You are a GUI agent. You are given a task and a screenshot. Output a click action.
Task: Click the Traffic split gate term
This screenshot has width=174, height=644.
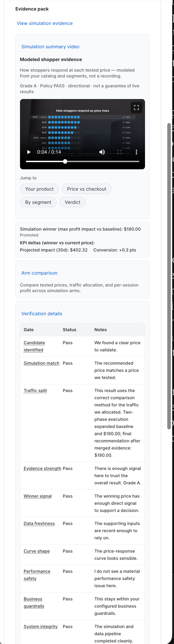pyautogui.click(x=35, y=390)
